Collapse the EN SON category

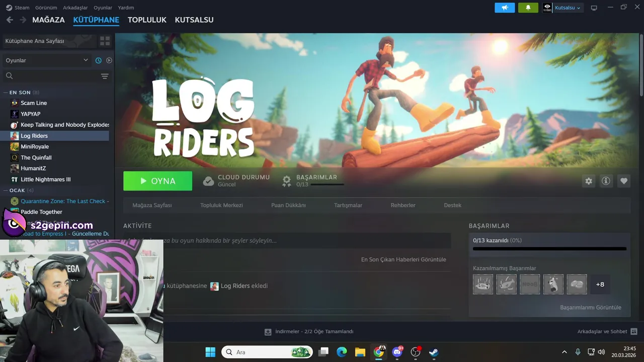coord(20,93)
